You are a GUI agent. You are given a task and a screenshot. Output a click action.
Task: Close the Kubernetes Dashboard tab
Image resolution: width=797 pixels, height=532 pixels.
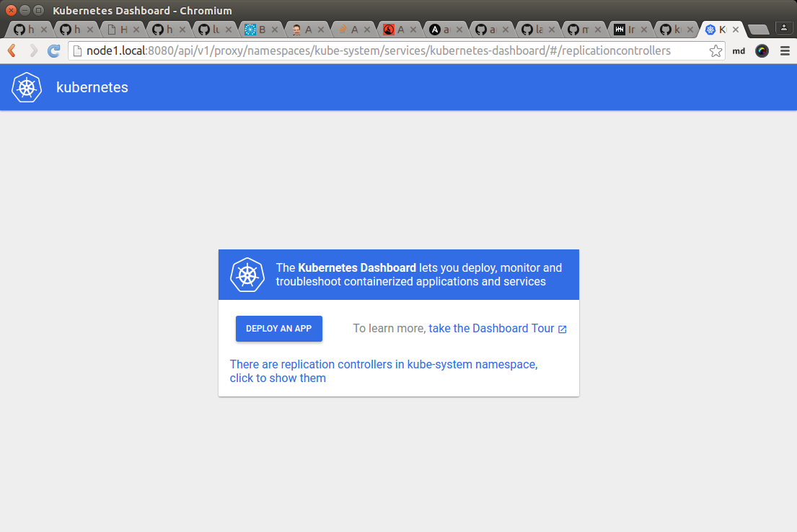point(736,30)
